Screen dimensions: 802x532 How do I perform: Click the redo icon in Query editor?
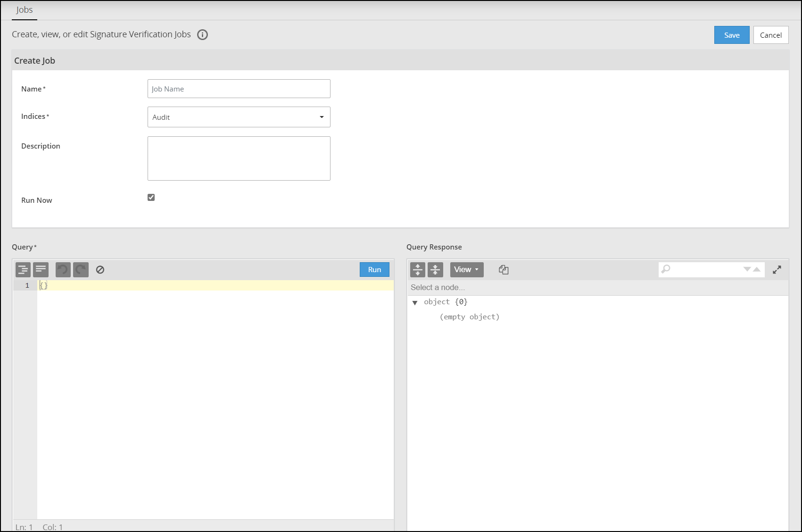(81, 270)
